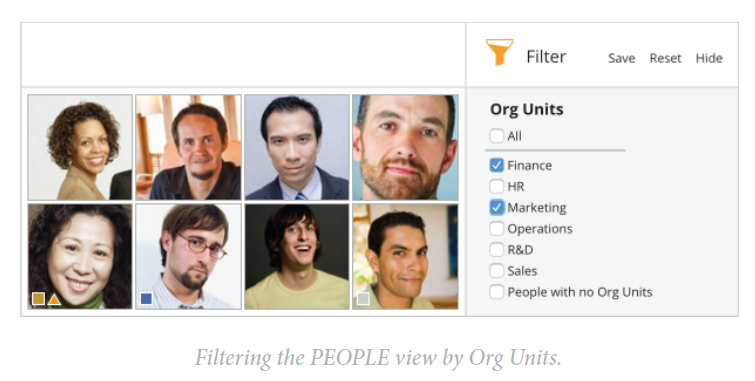
Task: Select the R&D checkbox
Action: (496, 250)
